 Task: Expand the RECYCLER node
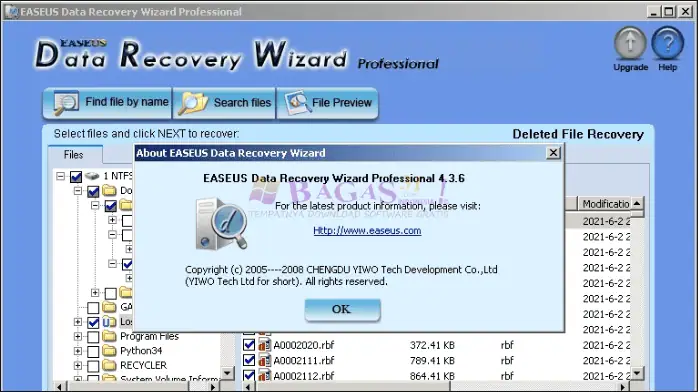[x=78, y=366]
